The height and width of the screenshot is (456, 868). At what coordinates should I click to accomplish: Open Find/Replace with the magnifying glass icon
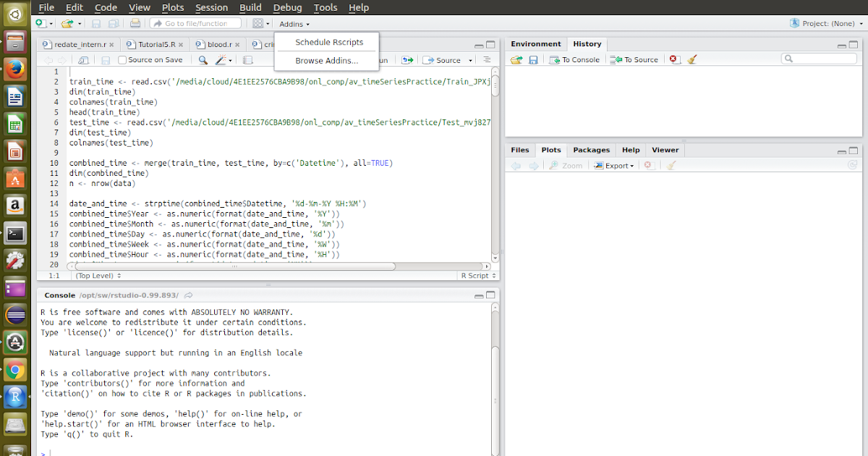203,59
